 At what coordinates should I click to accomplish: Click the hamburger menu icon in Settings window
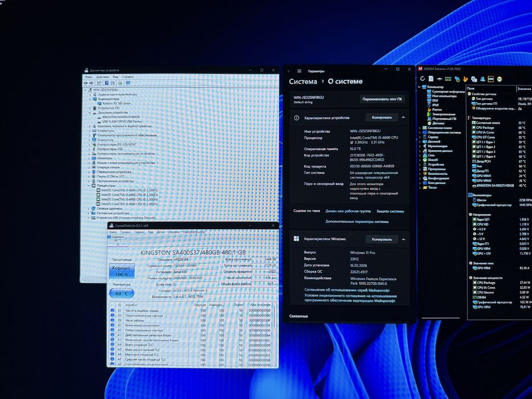299,71
